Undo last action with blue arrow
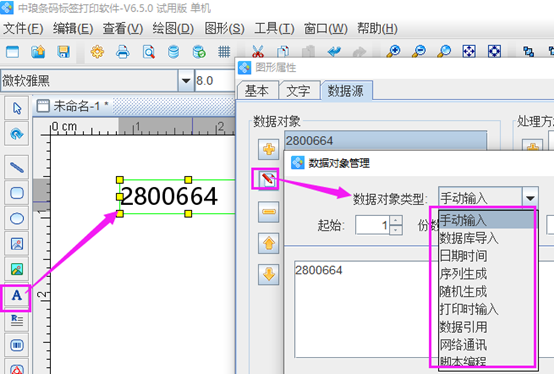Viewport: 554px width, 374px height. tap(334, 52)
